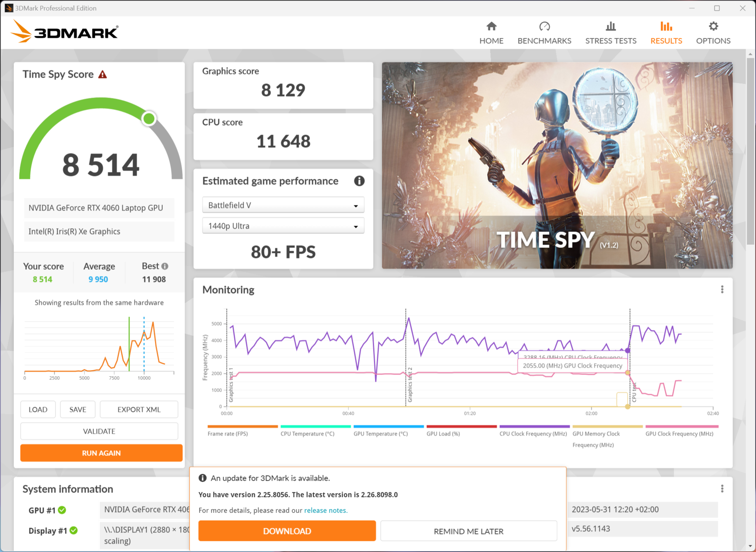Click the GPU Clock Frequency chart tooltip

tap(573, 366)
